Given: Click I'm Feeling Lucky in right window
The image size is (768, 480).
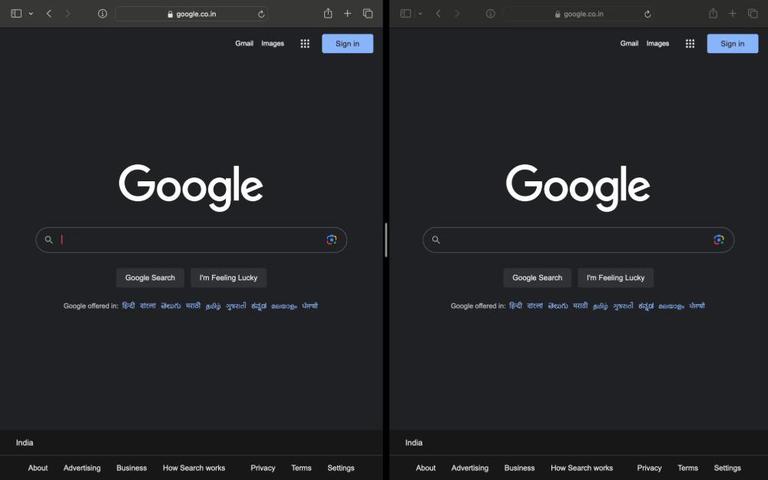Looking at the screenshot, I should point(616,278).
